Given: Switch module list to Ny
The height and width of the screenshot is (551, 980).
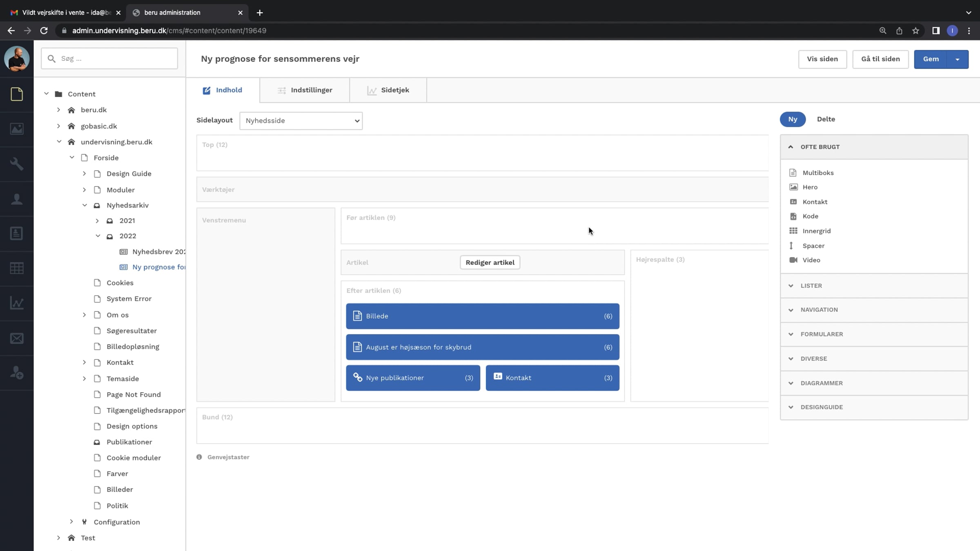Looking at the screenshot, I should point(793,119).
